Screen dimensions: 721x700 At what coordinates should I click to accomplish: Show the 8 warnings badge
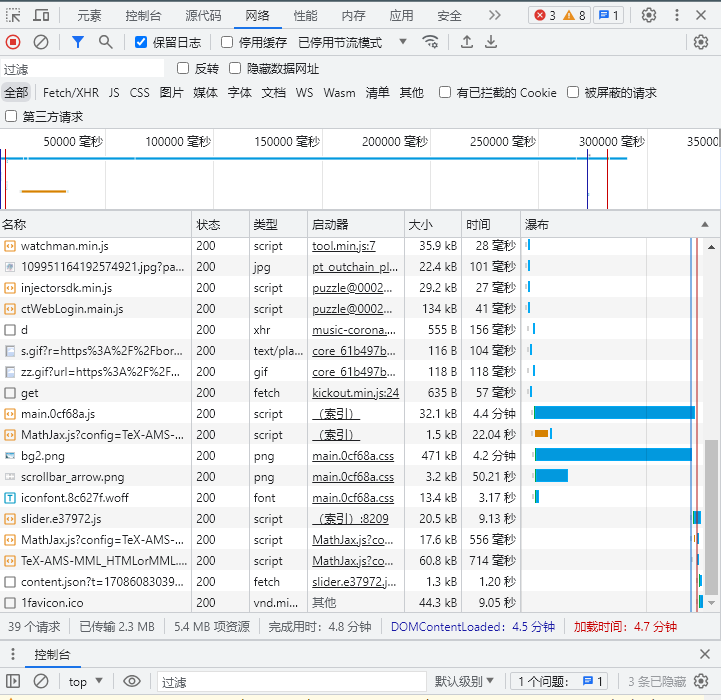pos(574,16)
